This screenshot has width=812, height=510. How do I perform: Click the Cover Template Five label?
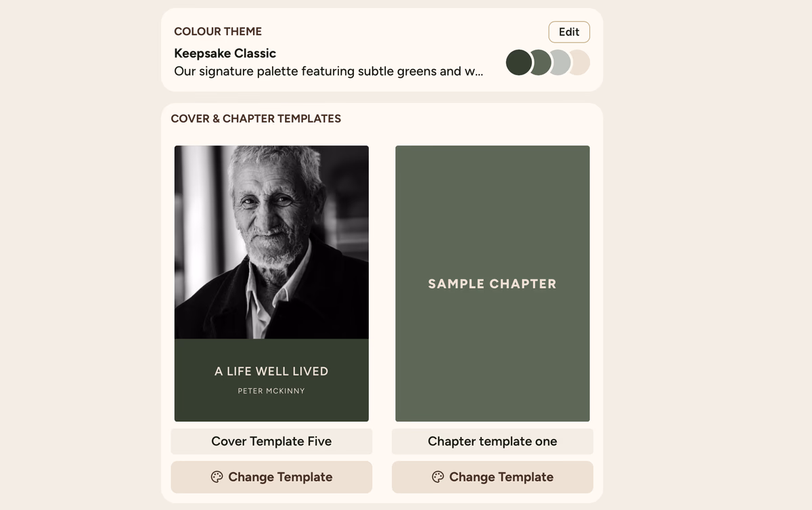[271, 442]
